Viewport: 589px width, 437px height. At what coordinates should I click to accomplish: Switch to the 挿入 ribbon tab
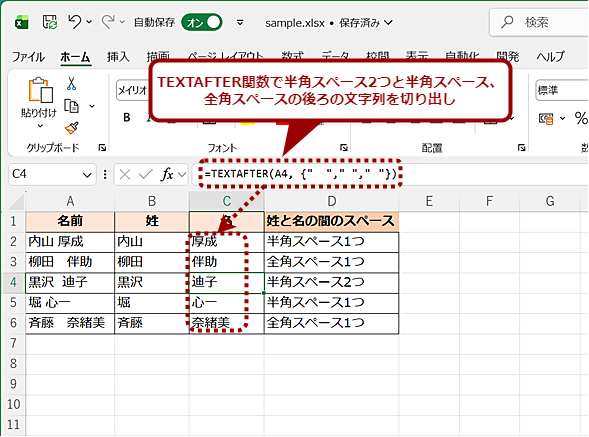tap(118, 57)
